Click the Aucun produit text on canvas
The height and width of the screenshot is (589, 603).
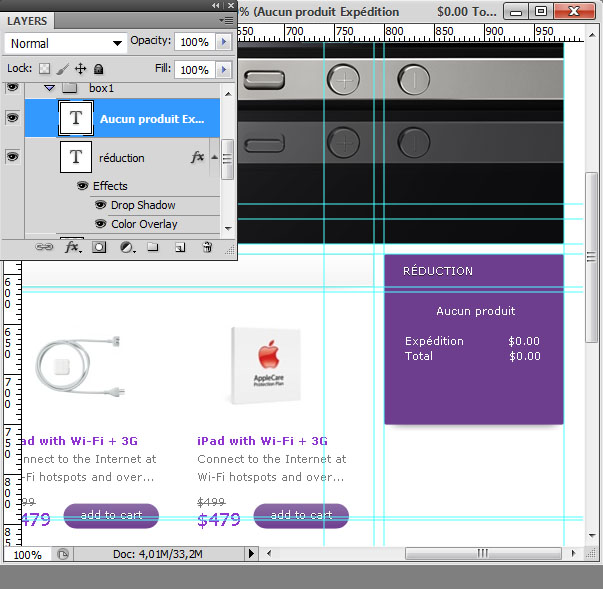tap(475, 311)
